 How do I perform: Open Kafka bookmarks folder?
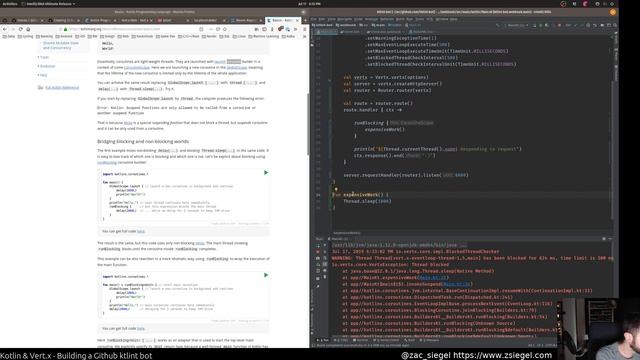pos(288,36)
